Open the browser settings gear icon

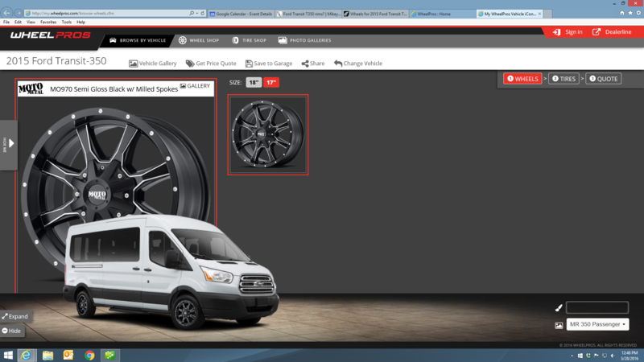tap(638, 13)
